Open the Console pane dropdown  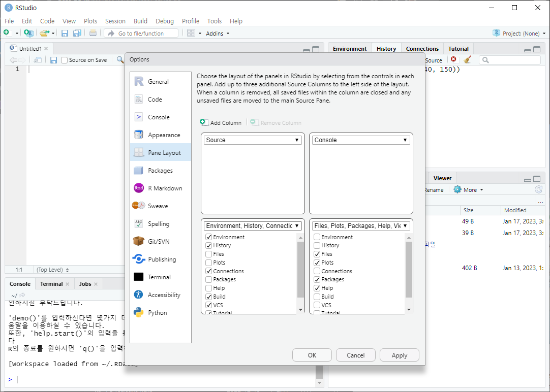click(361, 140)
